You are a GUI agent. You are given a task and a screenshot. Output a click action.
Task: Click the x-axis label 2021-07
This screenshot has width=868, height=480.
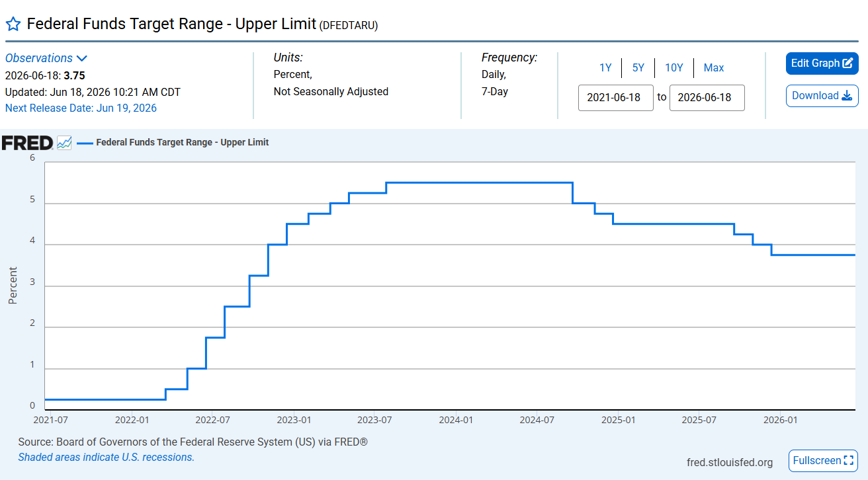[x=50, y=420]
